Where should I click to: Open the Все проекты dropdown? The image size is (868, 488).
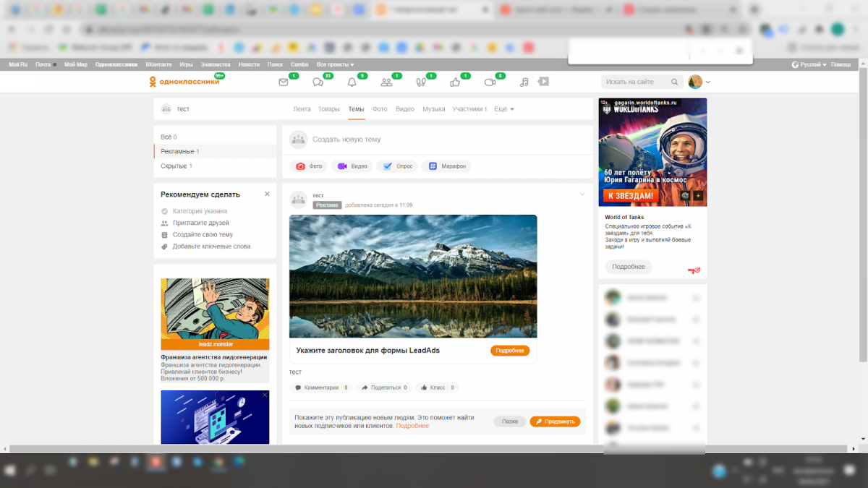[335, 64]
